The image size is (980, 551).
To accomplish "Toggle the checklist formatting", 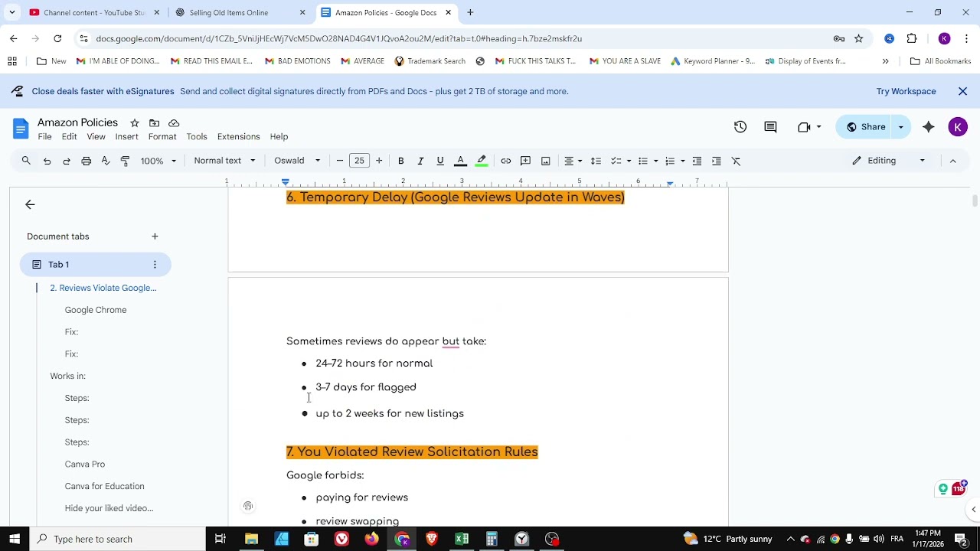I will click(616, 161).
